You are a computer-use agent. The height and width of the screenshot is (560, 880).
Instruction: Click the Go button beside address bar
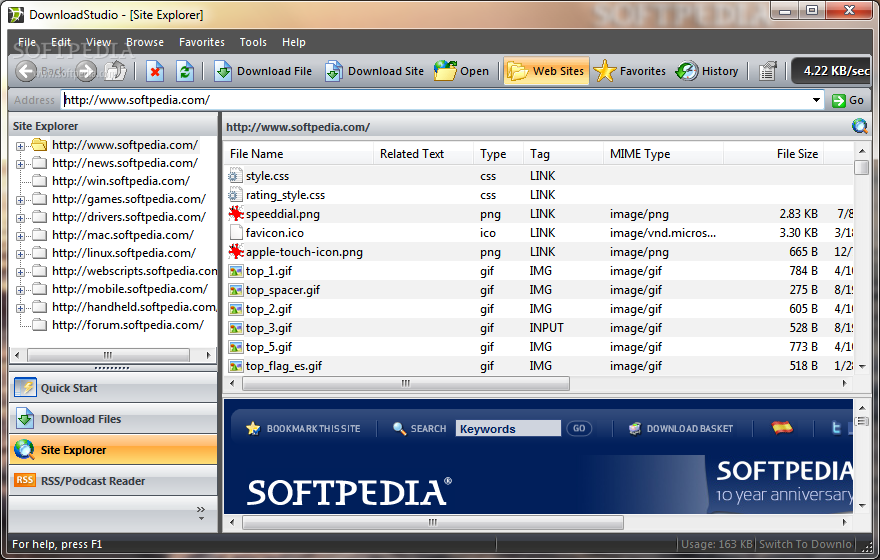pos(848,100)
